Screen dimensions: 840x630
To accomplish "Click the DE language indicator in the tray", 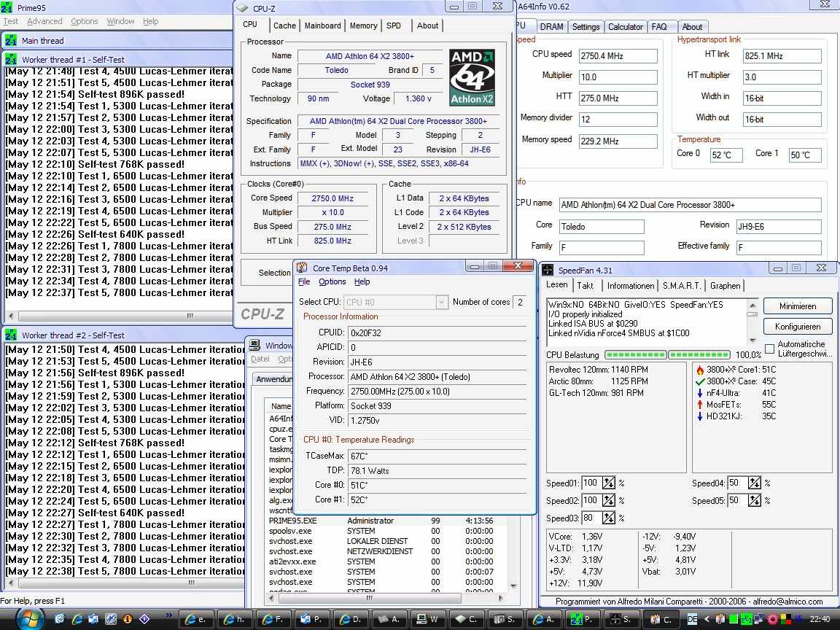I will tap(692, 619).
